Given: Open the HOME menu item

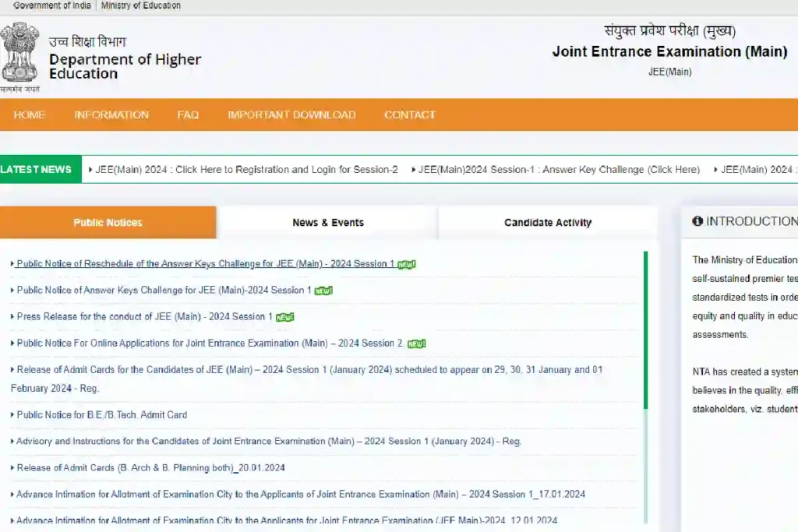Looking at the screenshot, I should tap(30, 115).
